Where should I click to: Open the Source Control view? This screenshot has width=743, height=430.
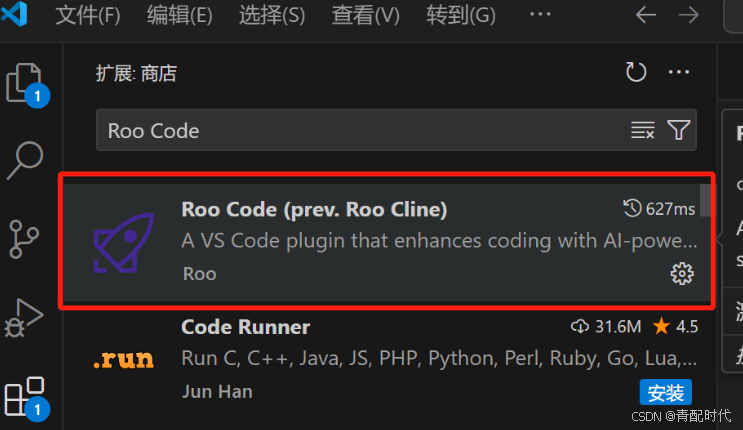[x=24, y=239]
